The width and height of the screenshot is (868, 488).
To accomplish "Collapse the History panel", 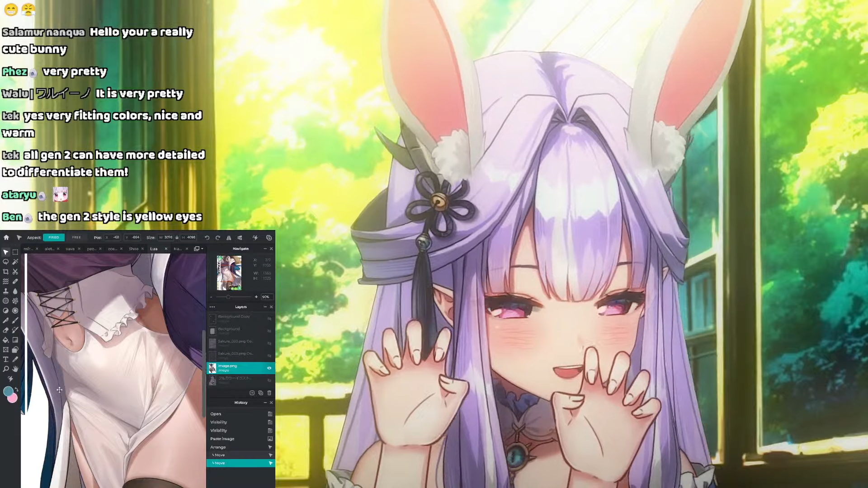I will click(265, 403).
